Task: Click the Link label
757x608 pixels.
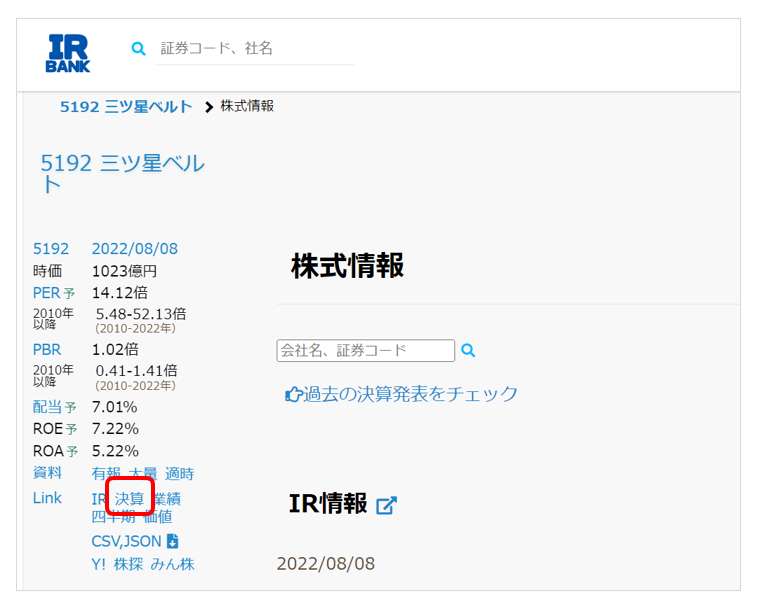Action: pos(47,498)
